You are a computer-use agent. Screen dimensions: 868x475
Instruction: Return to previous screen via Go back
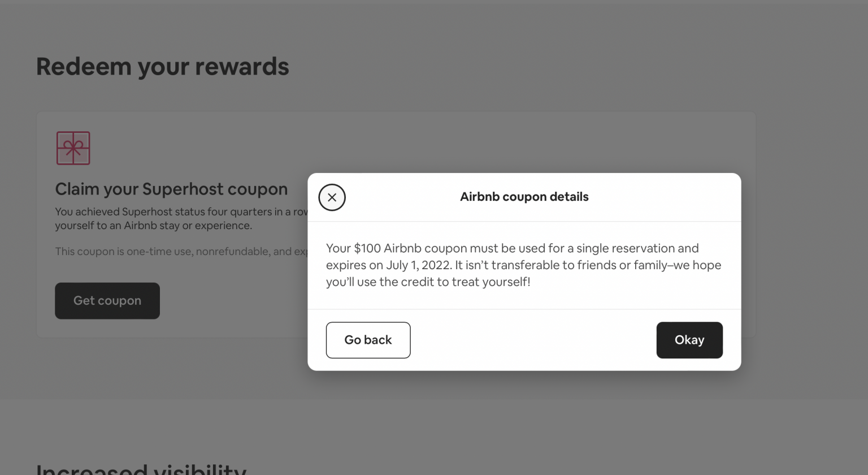[x=368, y=340]
